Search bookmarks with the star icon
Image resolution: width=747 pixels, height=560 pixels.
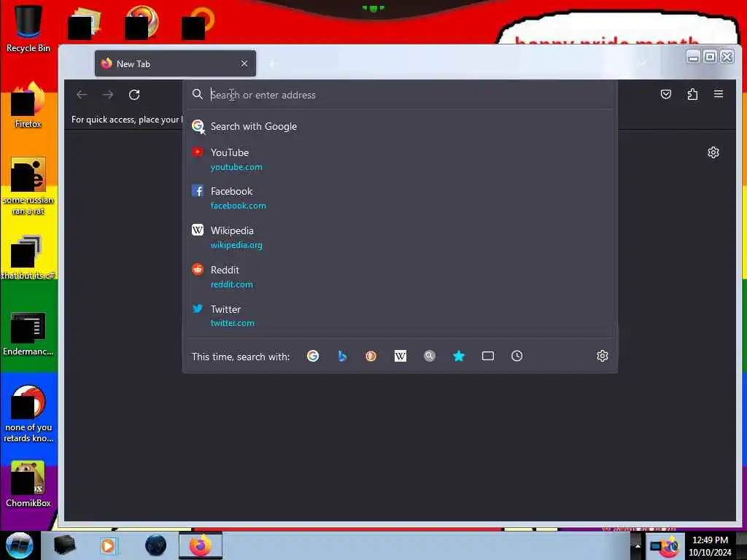458,356
